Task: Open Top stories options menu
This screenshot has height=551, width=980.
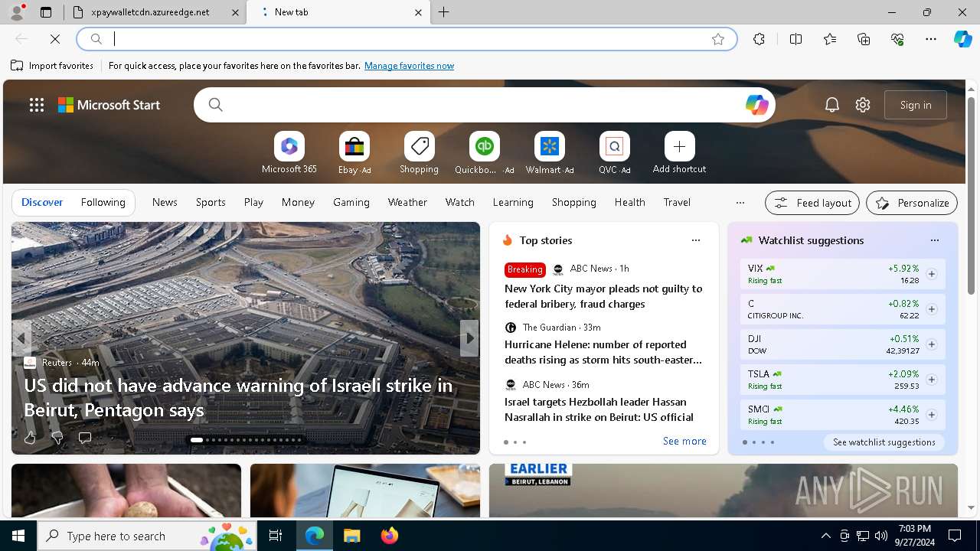Action: pos(695,240)
